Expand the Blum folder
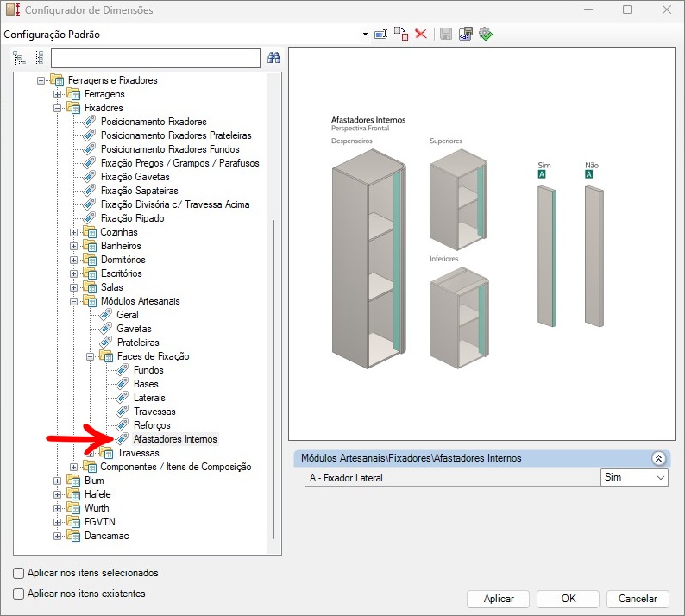 click(x=57, y=481)
